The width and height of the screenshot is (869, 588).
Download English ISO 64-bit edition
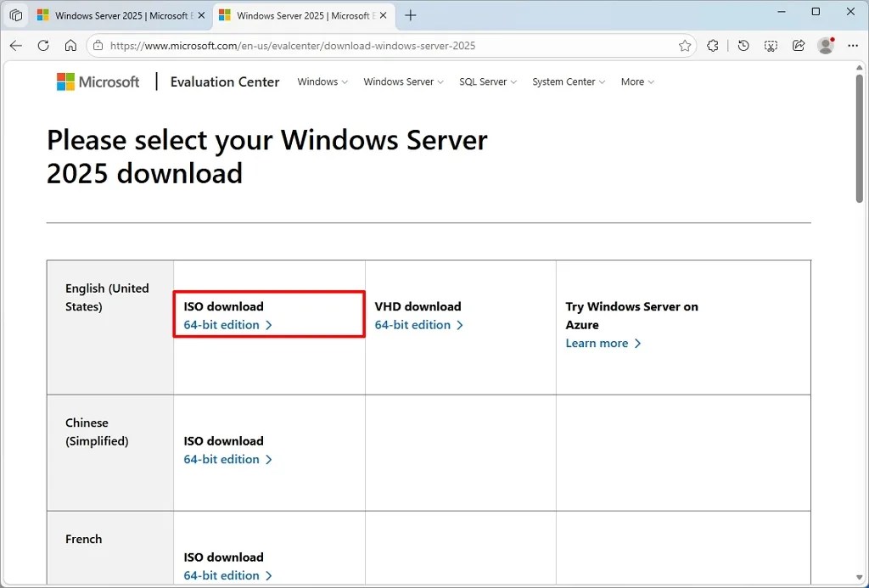(x=227, y=325)
